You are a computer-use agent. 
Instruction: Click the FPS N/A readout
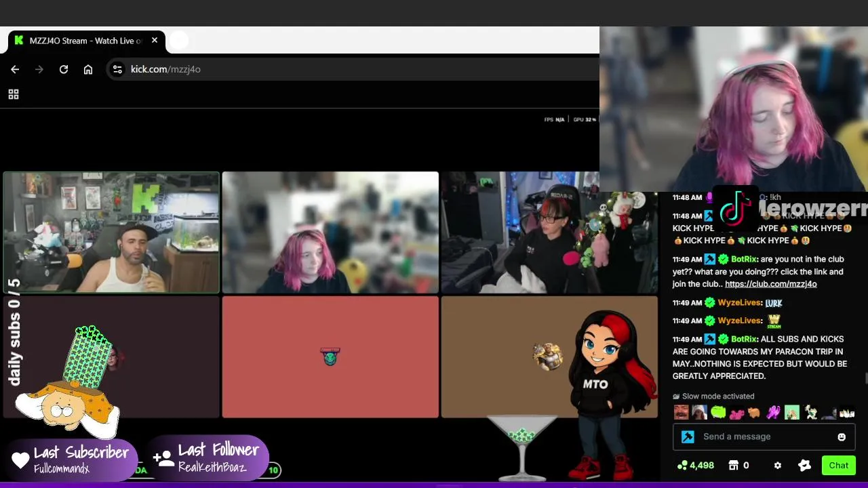click(x=554, y=120)
